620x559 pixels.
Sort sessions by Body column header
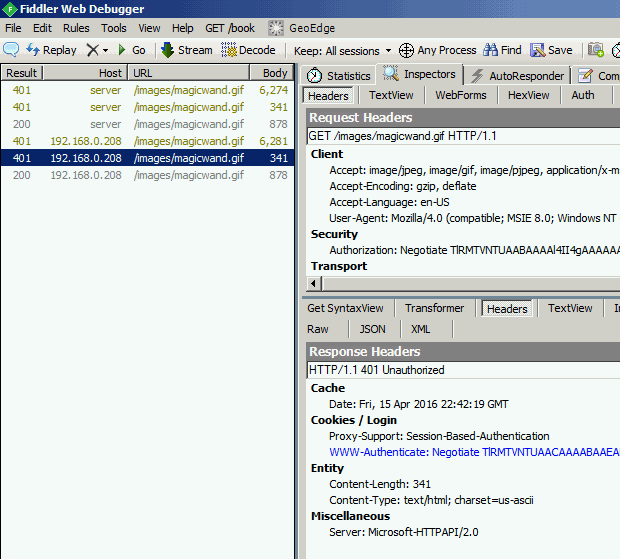(275, 73)
